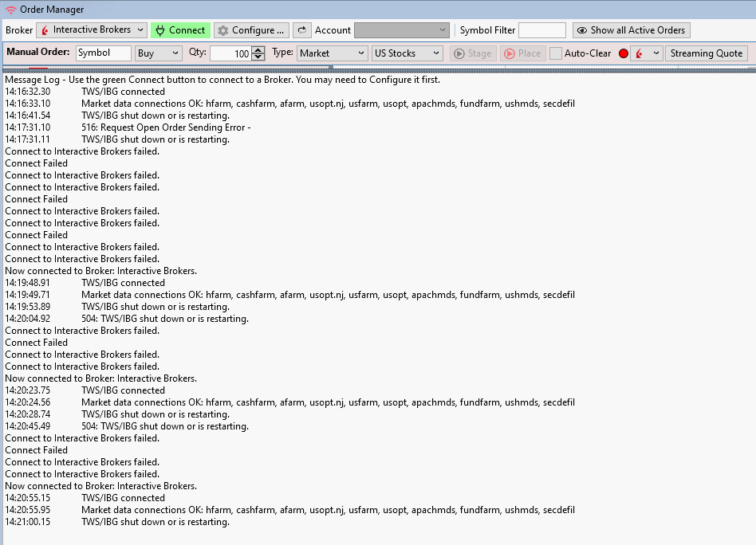Click the red record circle indicator

point(624,53)
